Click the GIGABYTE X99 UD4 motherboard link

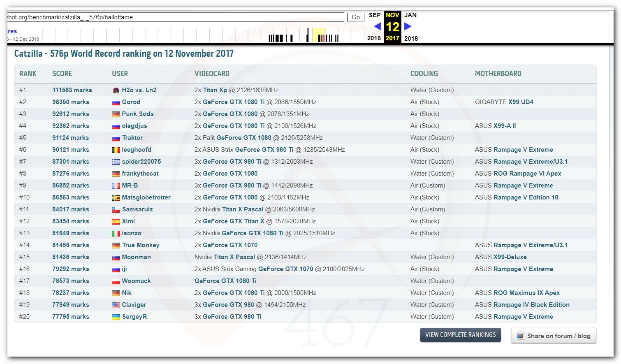[x=504, y=102]
